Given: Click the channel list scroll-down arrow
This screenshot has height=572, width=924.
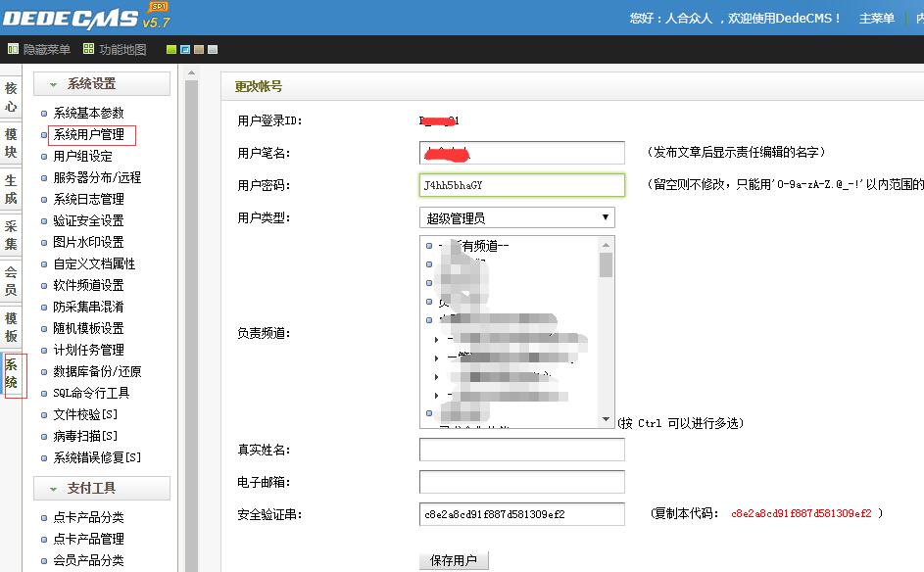Looking at the screenshot, I should [607, 419].
